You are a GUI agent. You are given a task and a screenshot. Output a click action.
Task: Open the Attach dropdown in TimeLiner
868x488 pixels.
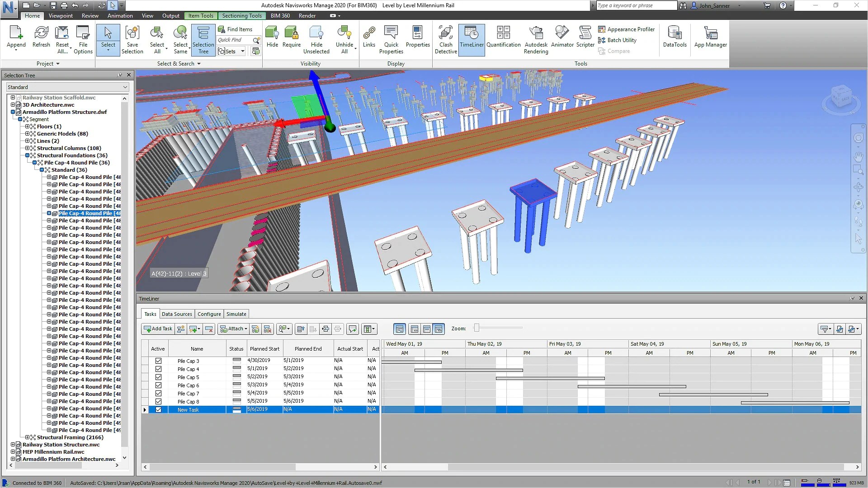pyautogui.click(x=233, y=328)
